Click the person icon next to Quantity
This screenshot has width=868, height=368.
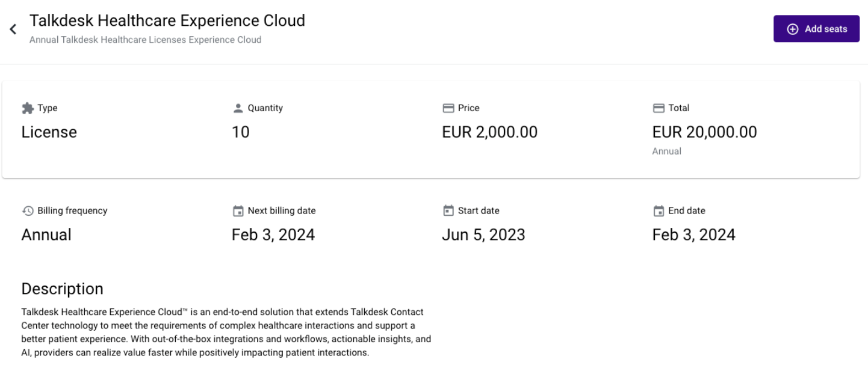pos(237,108)
